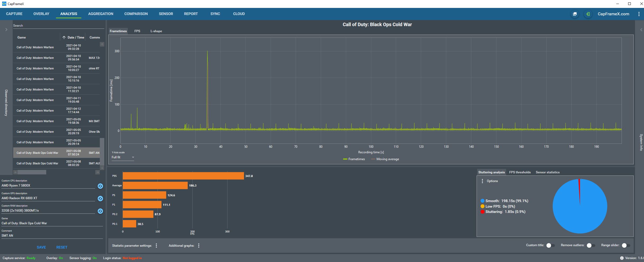Switch to the SENSOR tab
The image size is (644, 262).
166,14
